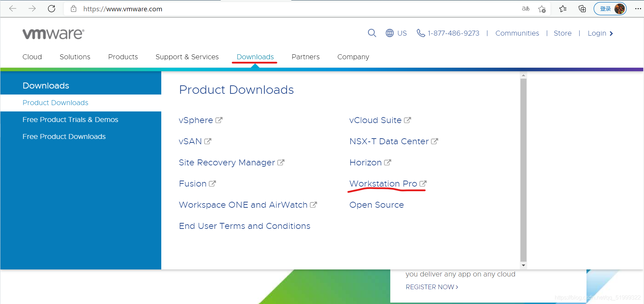Open the Company menu
Image resolution: width=644 pixels, height=304 pixels.
[353, 57]
